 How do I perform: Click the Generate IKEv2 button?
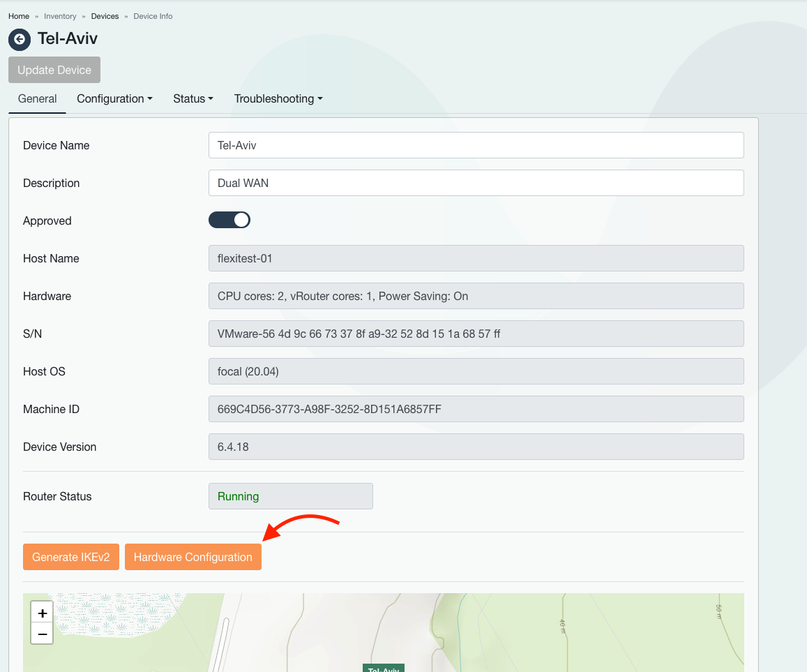pyautogui.click(x=71, y=557)
